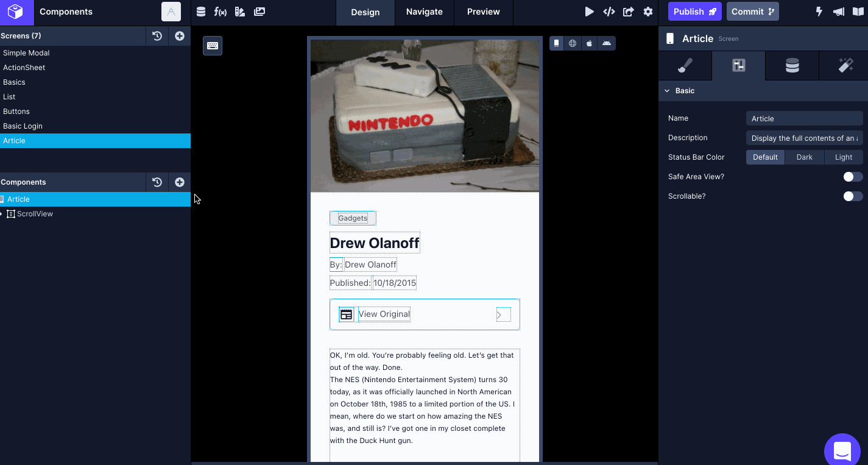Click the Commit button

click(x=753, y=12)
